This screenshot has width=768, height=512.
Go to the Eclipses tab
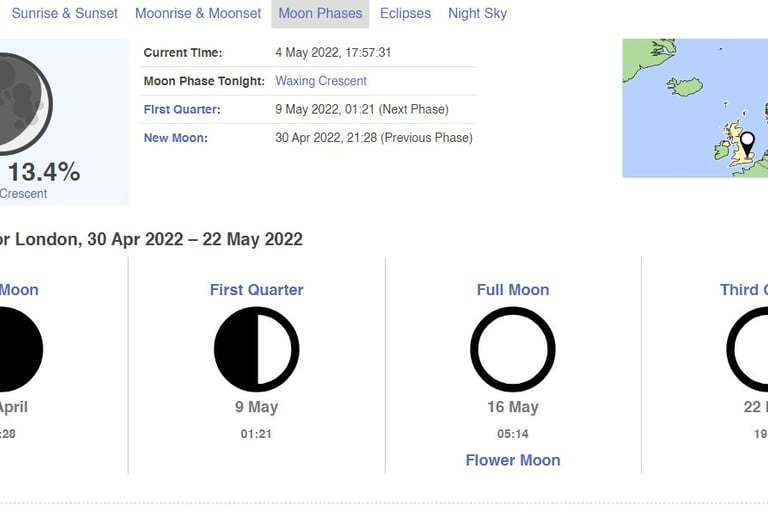coord(405,13)
